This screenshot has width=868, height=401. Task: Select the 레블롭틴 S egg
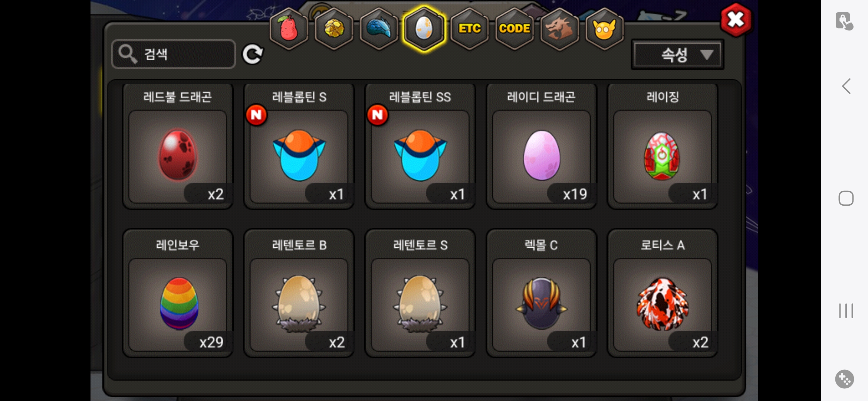[299, 146]
